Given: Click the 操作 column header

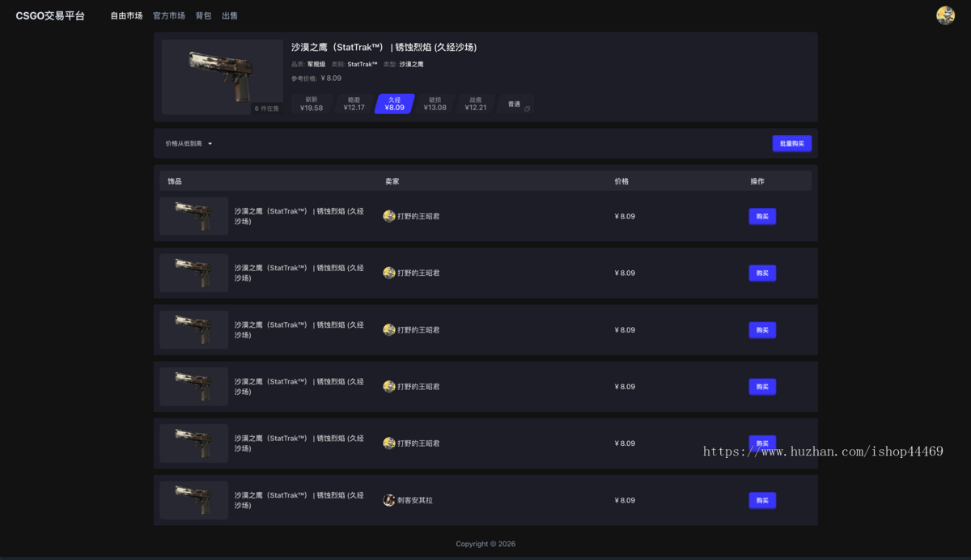Looking at the screenshot, I should [757, 181].
